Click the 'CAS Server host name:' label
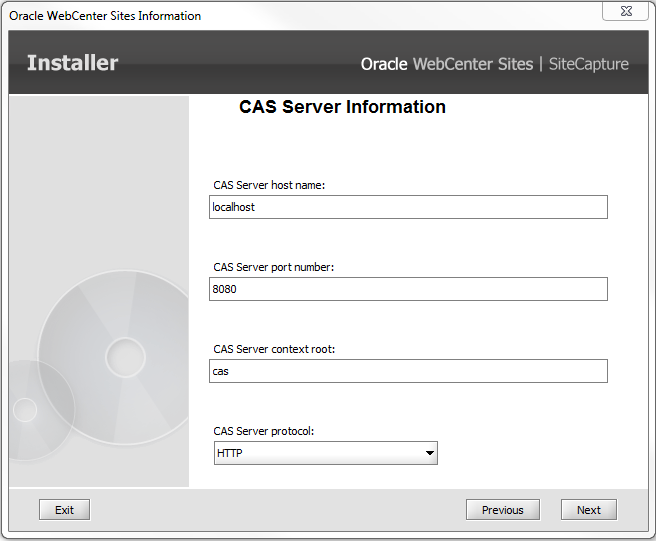 pos(269,185)
